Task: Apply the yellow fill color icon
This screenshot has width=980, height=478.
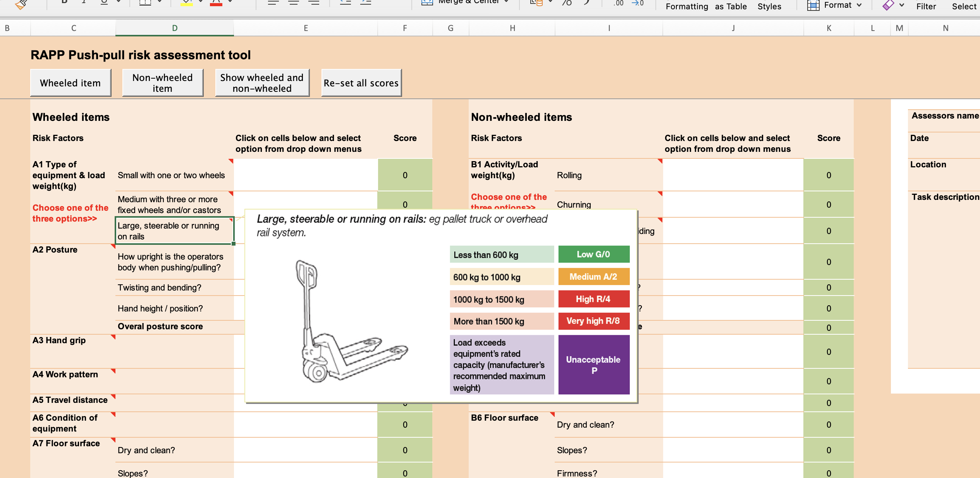Action: (186, 2)
